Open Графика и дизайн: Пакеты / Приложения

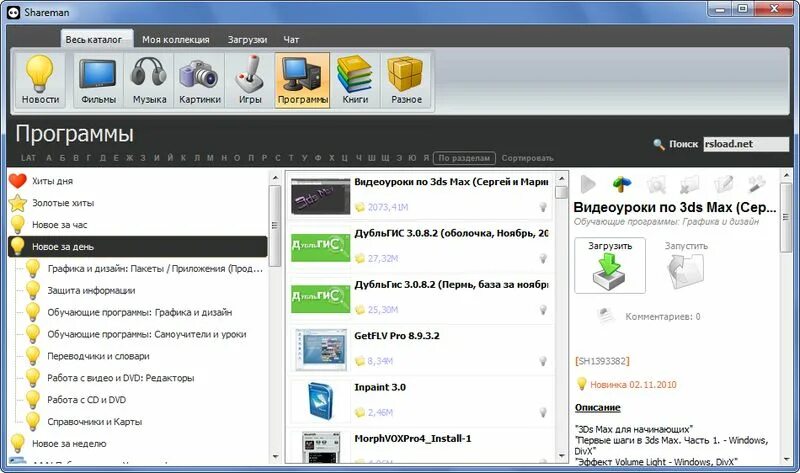coord(155,268)
